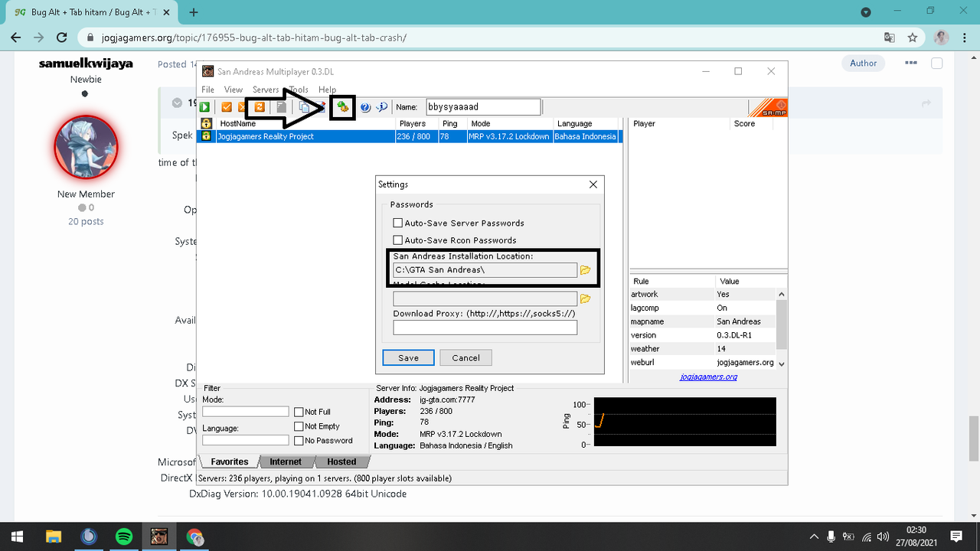Close the Settings dialog with the X
The height and width of the screenshot is (551, 980).
click(x=593, y=184)
